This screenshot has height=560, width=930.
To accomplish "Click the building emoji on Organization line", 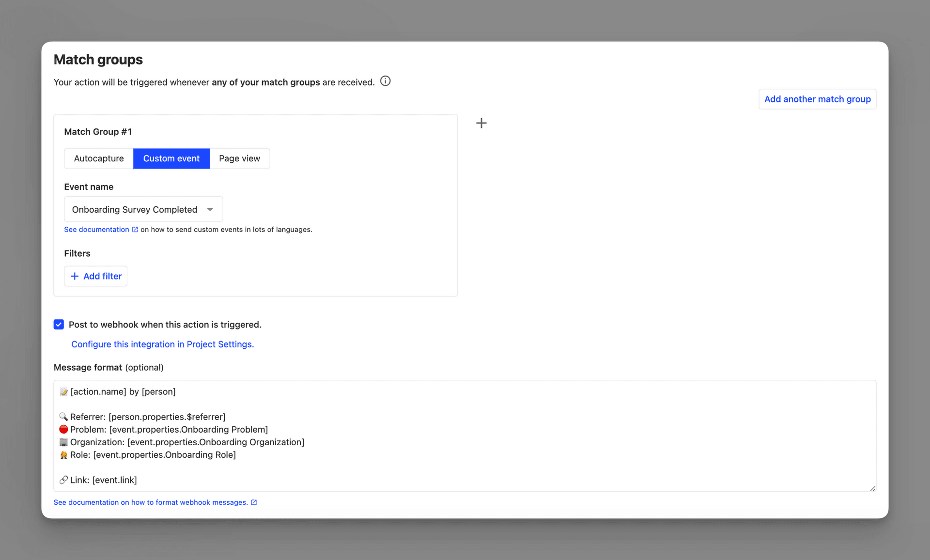I will (x=63, y=442).
